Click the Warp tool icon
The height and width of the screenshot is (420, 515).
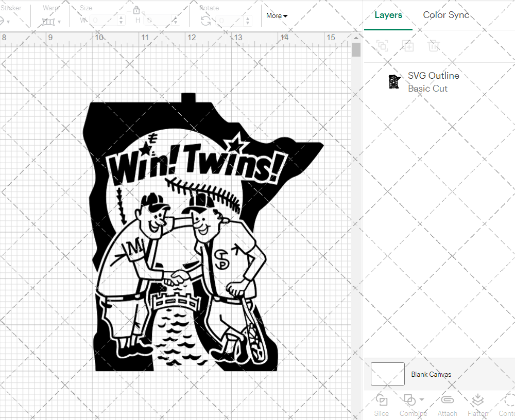(x=48, y=22)
